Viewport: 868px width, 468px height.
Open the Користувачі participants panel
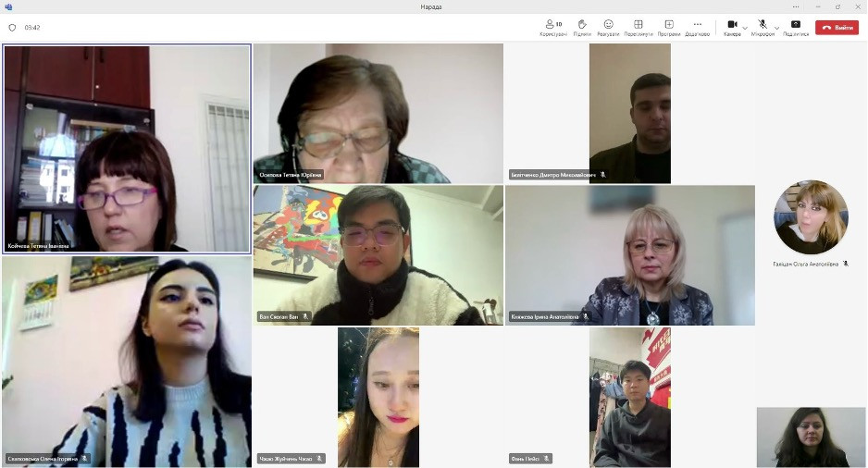(553, 28)
